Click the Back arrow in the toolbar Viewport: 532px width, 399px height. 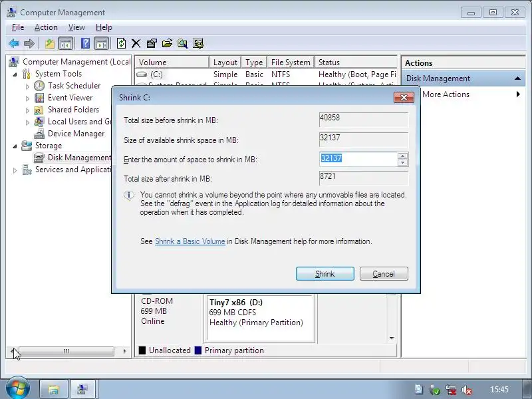[x=14, y=43]
